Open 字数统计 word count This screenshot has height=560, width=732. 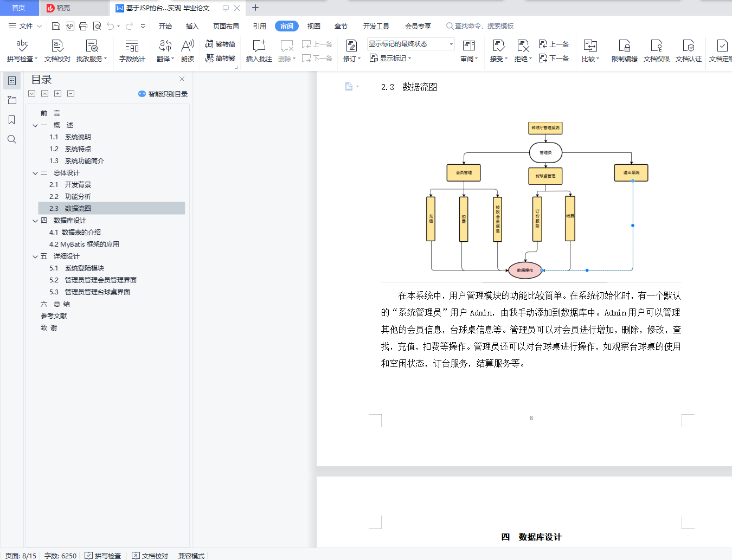point(132,51)
